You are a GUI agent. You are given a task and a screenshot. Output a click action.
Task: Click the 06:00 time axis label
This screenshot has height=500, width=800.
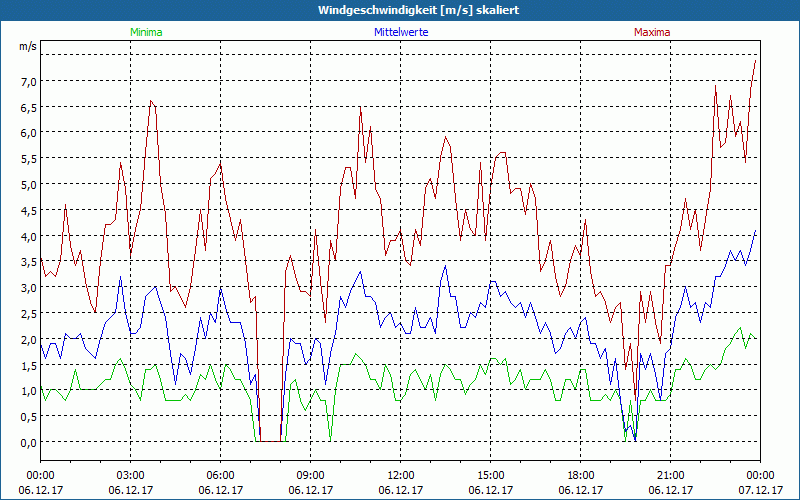tap(220, 476)
